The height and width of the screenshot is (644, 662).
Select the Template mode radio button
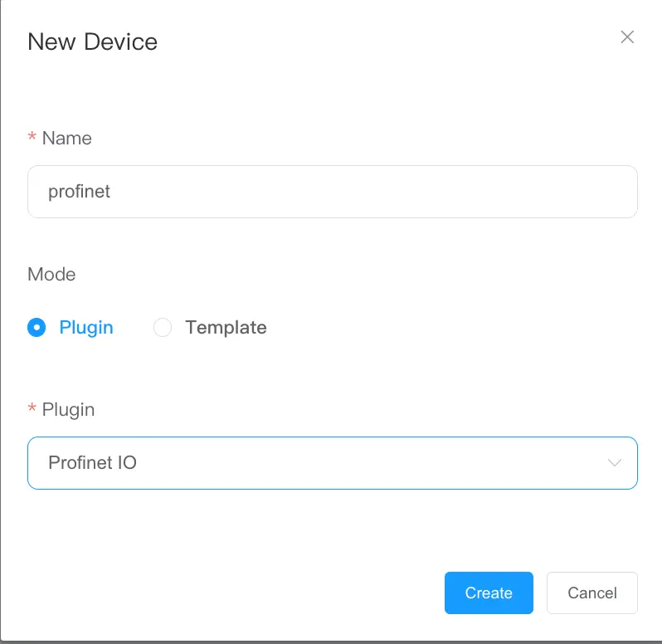point(163,328)
